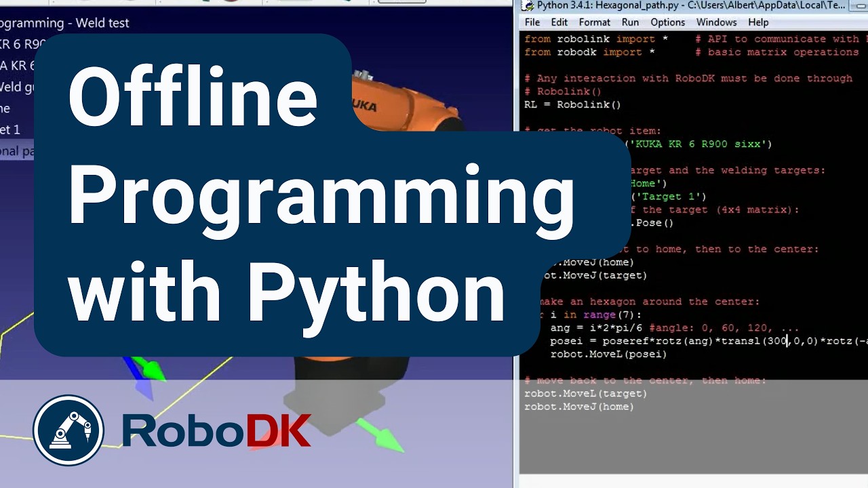Open the Edit menu in Python editor
This screenshot has height=488, width=868.
(559, 22)
